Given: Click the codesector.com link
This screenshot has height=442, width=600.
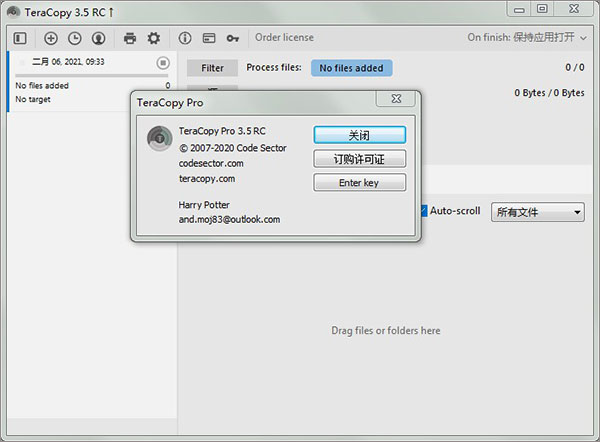Looking at the screenshot, I should click(211, 163).
